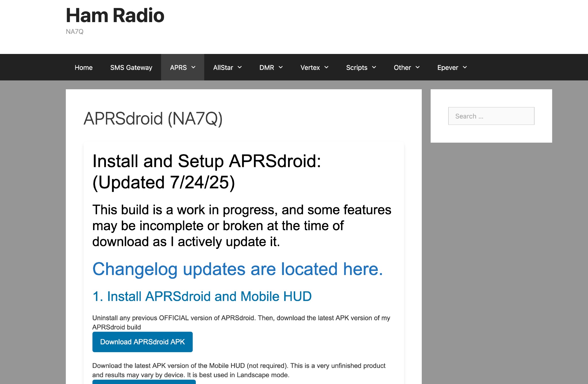Open the DMR menu item
588x384 pixels.
(267, 67)
